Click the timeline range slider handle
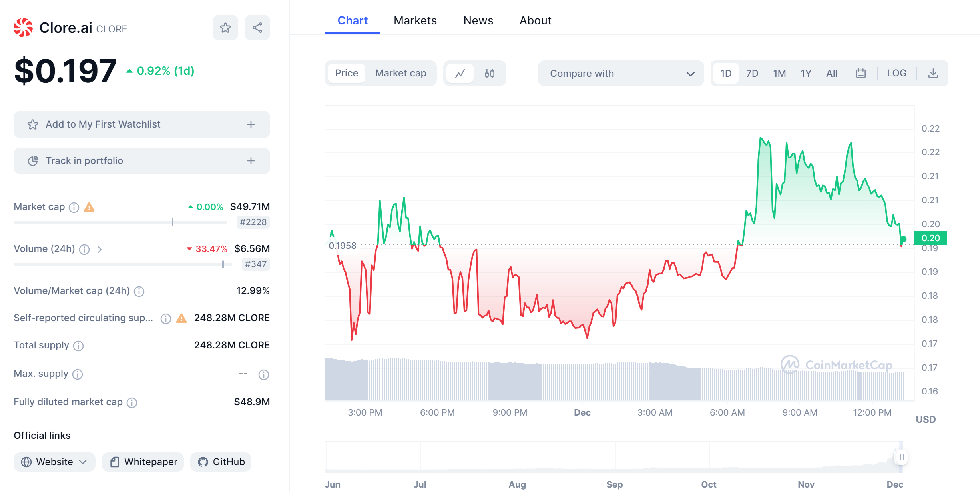The height and width of the screenshot is (492, 980). click(x=901, y=457)
